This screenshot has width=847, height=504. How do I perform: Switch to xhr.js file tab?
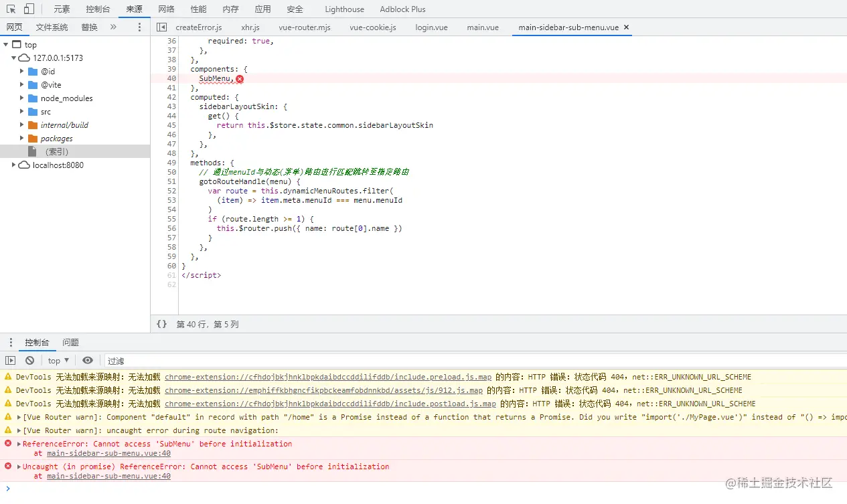(250, 27)
